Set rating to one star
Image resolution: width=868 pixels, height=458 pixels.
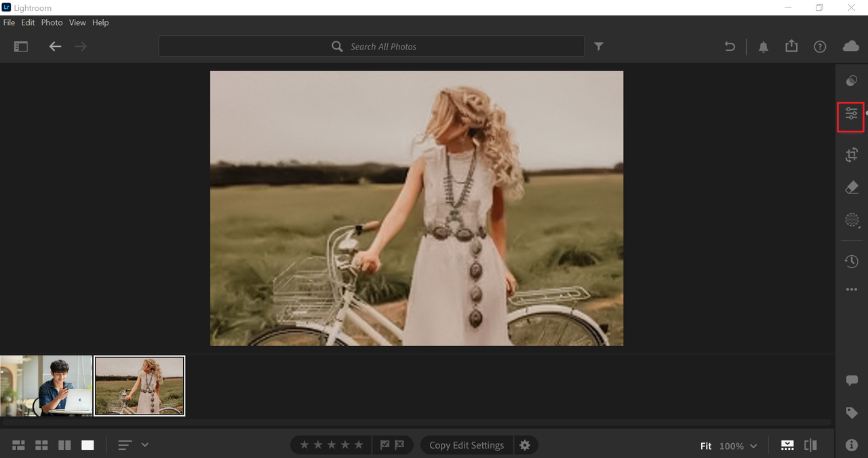coord(304,445)
